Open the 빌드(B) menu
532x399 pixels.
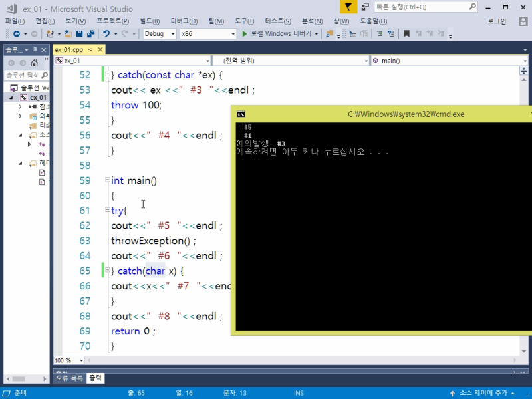[150, 21]
